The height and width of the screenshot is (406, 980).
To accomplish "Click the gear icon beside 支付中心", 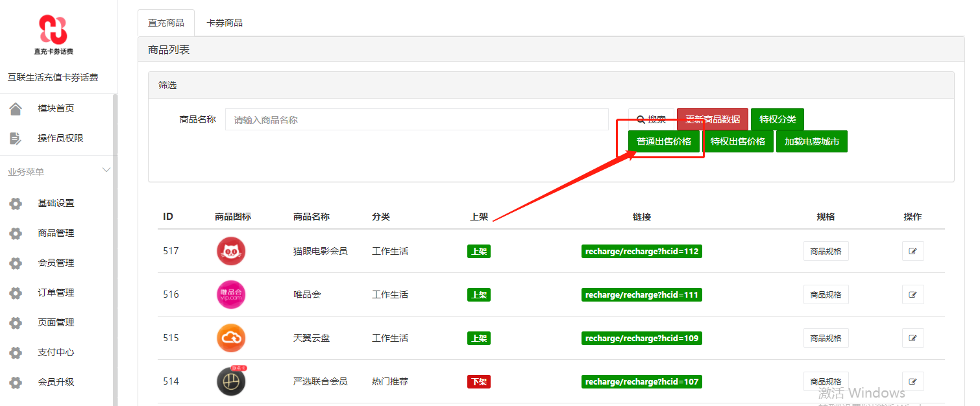I will pyautogui.click(x=16, y=353).
